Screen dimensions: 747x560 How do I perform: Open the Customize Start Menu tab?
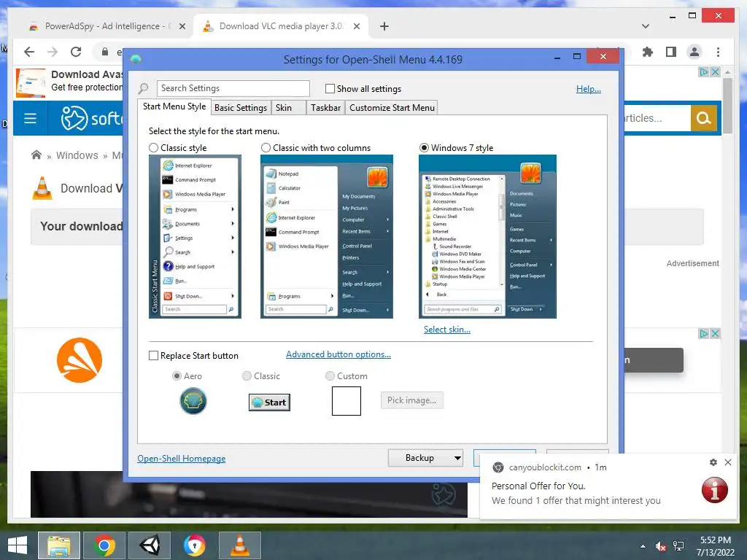[x=392, y=108]
